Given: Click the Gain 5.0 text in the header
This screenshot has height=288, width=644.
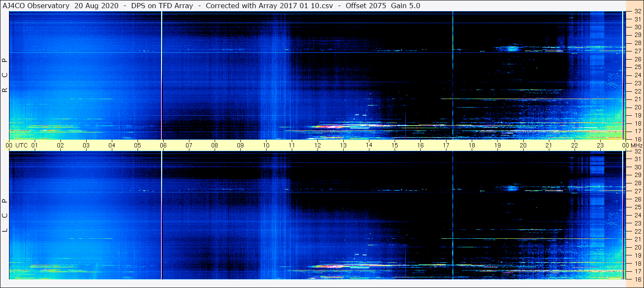Looking at the screenshot, I should coord(405,6).
